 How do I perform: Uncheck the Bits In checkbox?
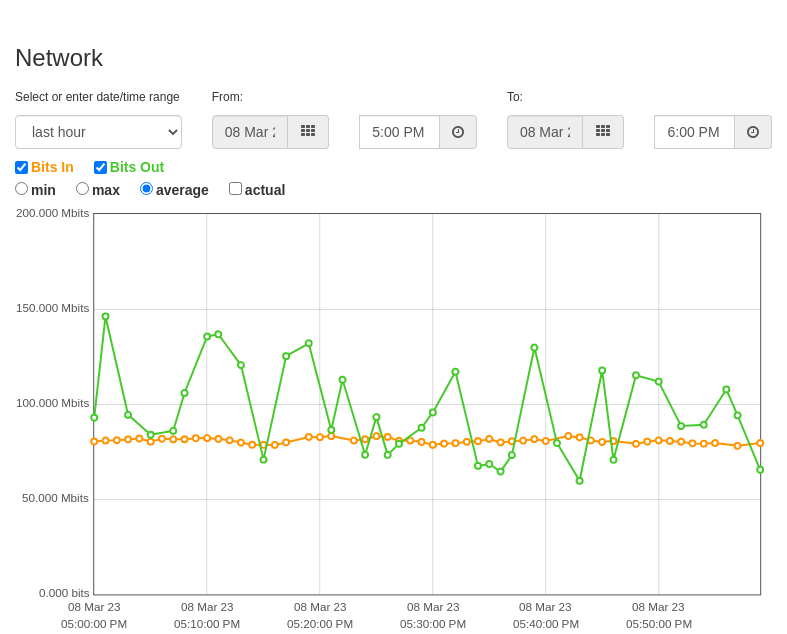[22, 167]
